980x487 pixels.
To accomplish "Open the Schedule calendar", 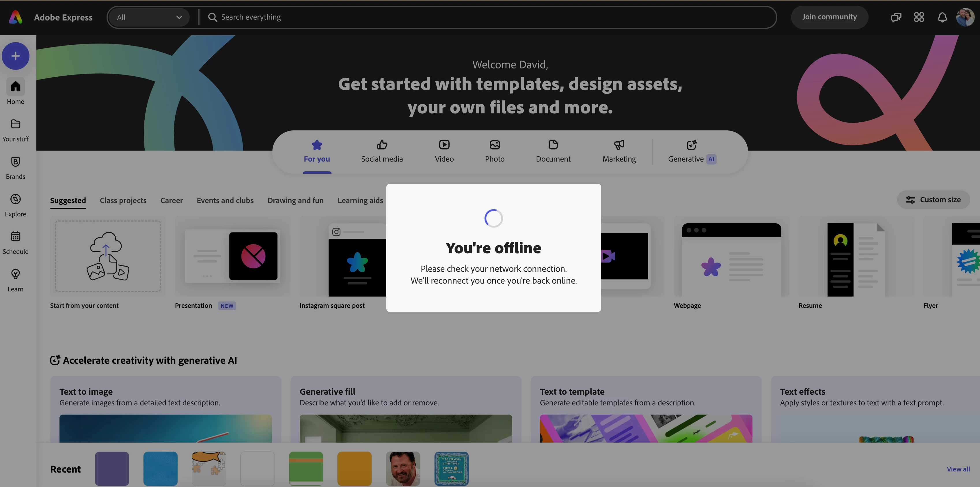I will (15, 243).
